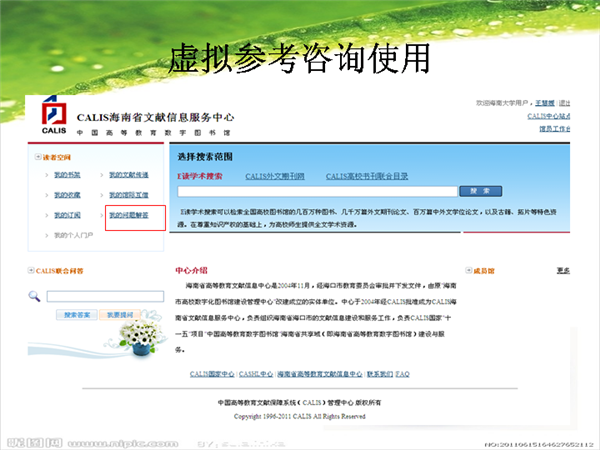Expand the 成员馆 section

click(x=468, y=270)
